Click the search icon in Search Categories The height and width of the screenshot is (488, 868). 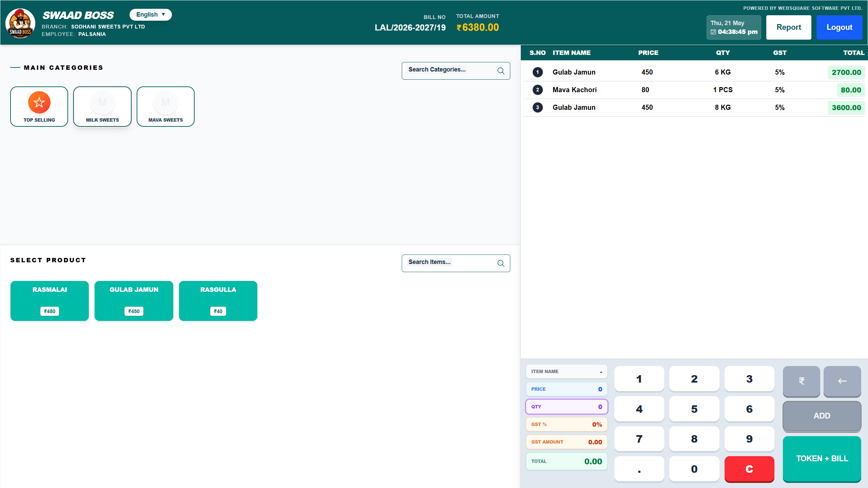tap(501, 71)
